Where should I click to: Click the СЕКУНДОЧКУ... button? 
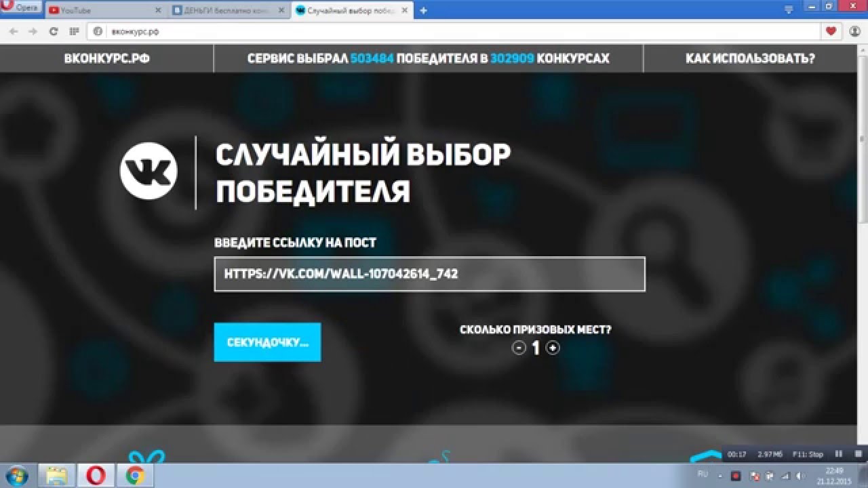267,342
